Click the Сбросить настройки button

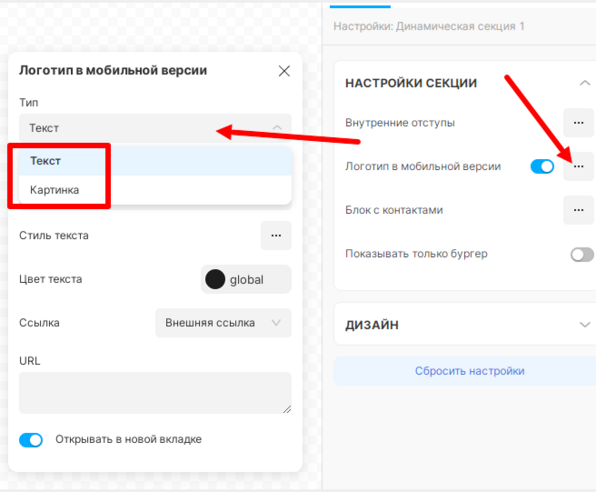[x=469, y=371]
